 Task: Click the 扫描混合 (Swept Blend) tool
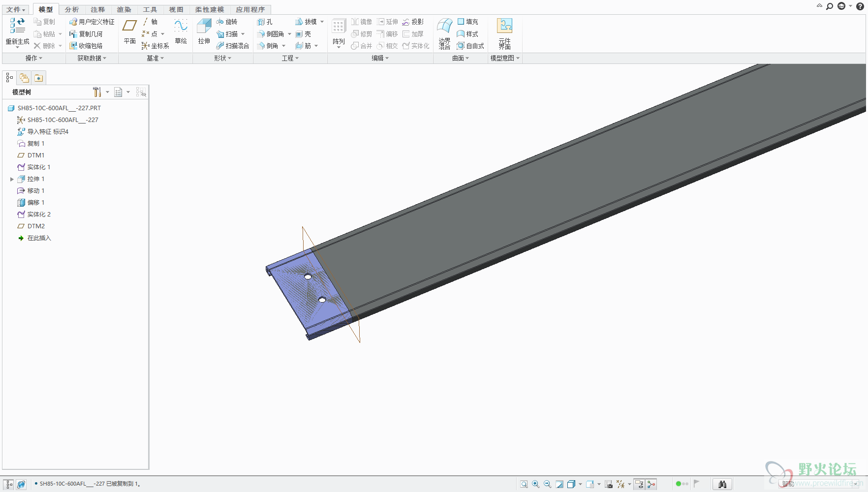233,46
